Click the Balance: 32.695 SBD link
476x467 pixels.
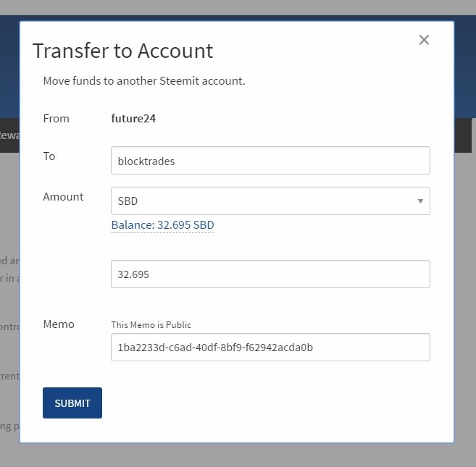[163, 225]
